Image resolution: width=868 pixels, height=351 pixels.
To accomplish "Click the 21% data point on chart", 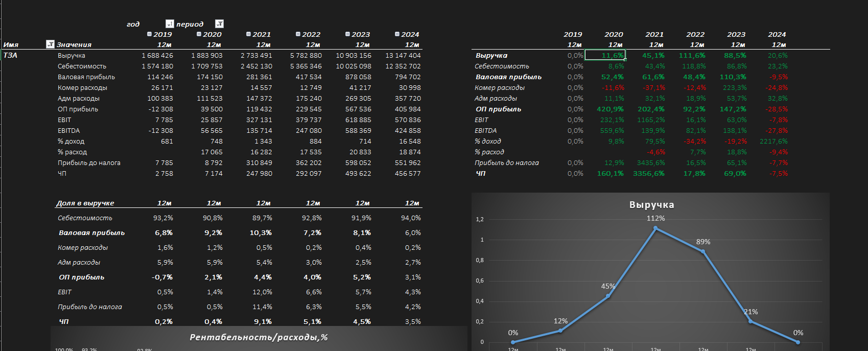I will coord(750,321).
